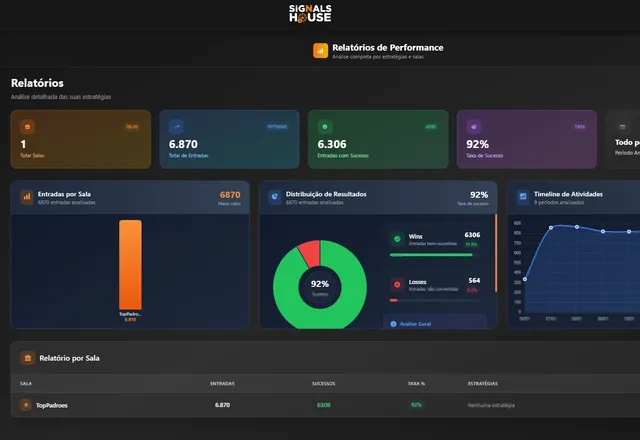Sort by the ENTRADAS column header
Image resolution: width=640 pixels, height=440 pixels.
[222, 384]
